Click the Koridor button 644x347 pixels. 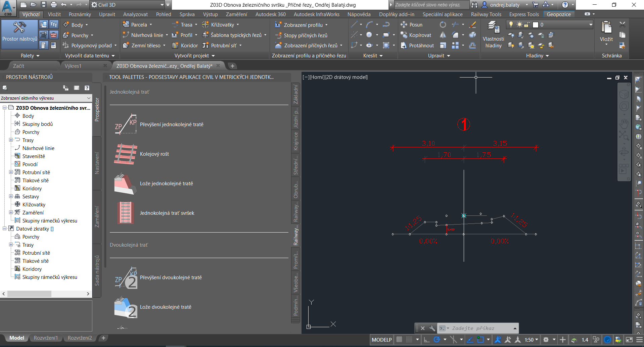(185, 45)
